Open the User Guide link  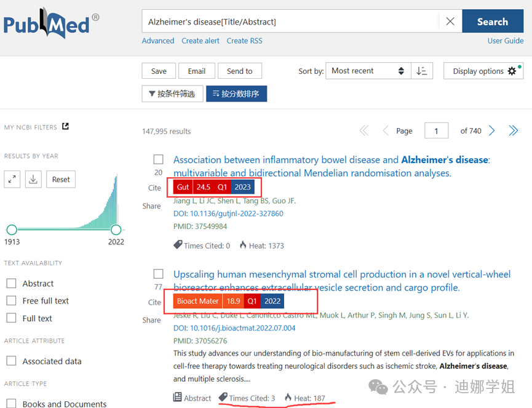[506, 41]
